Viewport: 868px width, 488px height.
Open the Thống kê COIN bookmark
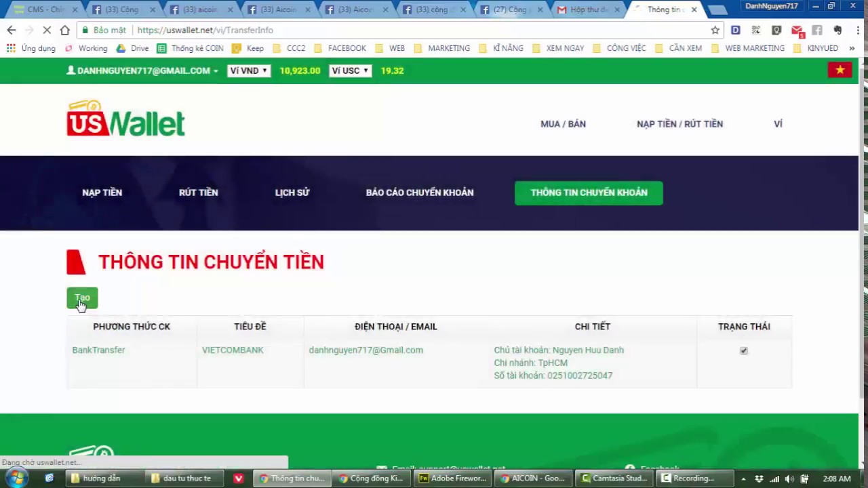point(190,48)
